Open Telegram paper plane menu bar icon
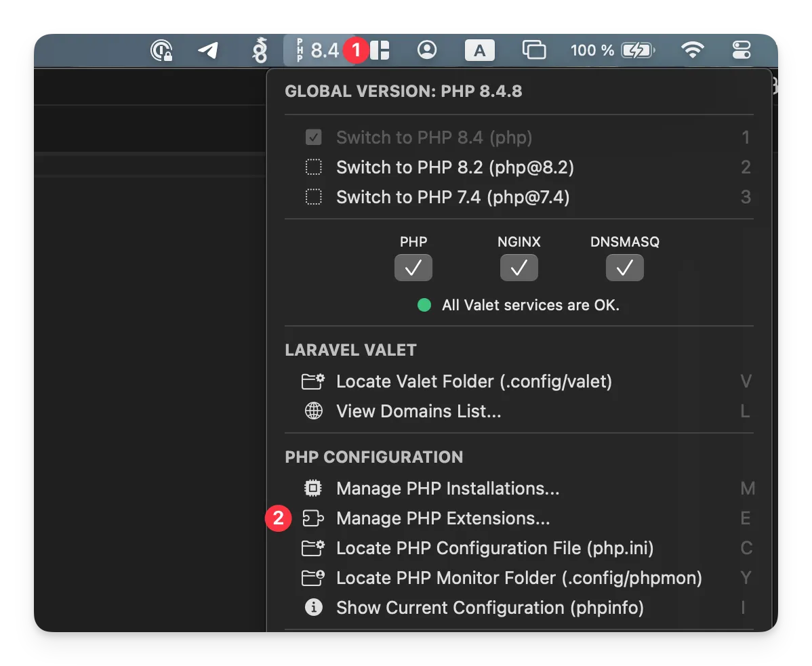Viewport: 812px width, 666px height. [208, 50]
